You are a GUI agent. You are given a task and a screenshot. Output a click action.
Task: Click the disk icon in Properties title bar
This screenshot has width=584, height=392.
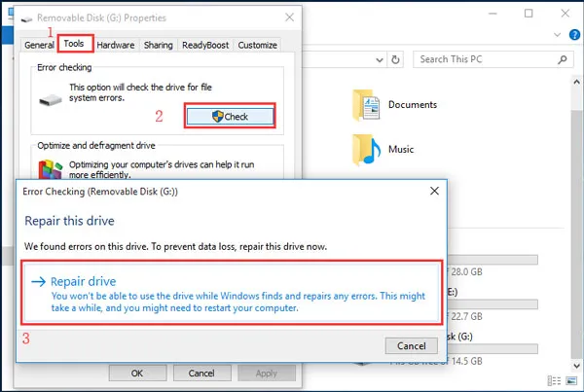coord(26,18)
